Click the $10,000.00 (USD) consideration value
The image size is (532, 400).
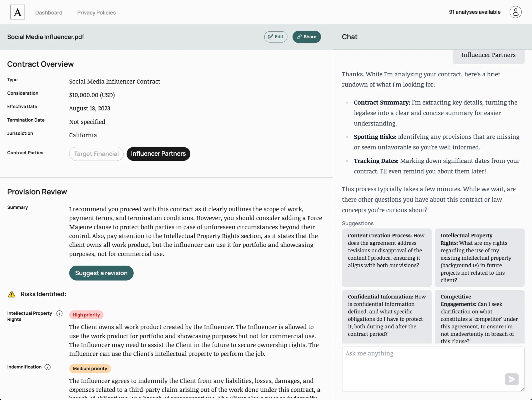92,95
